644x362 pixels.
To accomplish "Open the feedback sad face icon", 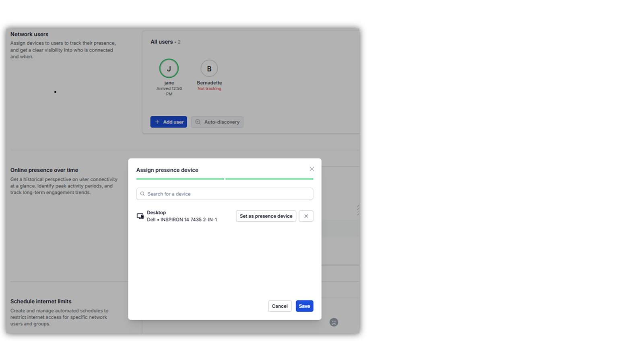I will pyautogui.click(x=334, y=322).
